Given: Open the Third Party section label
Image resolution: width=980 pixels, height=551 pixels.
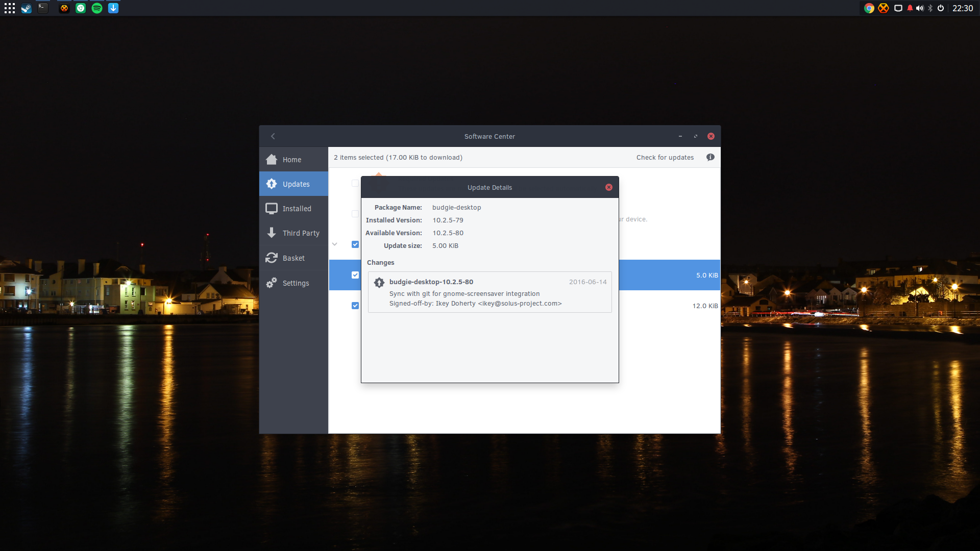Looking at the screenshot, I should 301,233.
